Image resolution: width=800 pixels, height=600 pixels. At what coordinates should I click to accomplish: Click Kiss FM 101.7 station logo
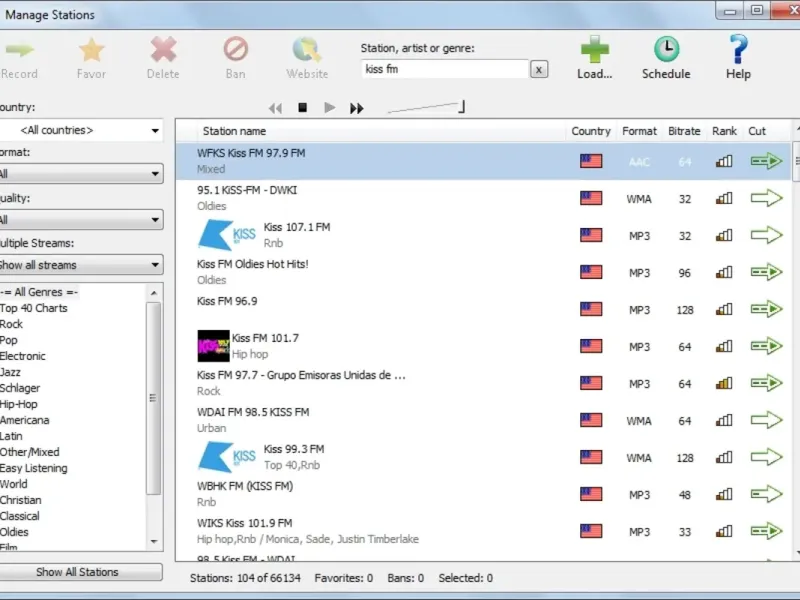[213, 346]
